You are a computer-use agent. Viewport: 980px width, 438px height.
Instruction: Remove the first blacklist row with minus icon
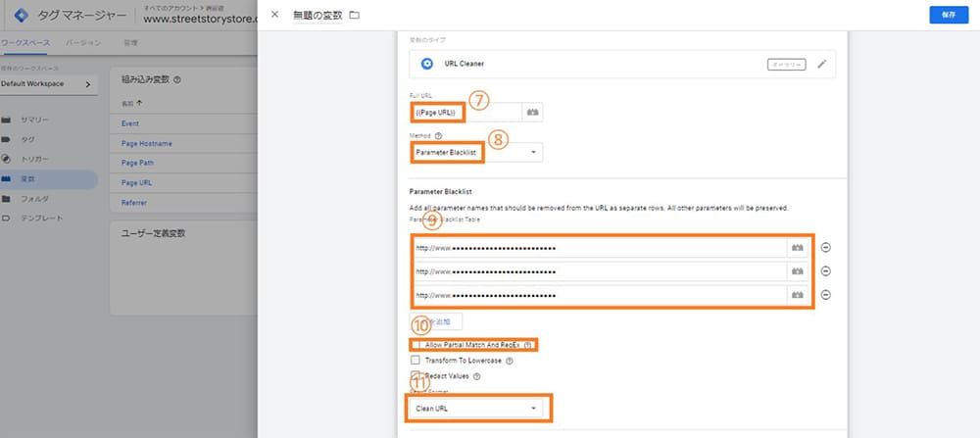click(x=825, y=248)
